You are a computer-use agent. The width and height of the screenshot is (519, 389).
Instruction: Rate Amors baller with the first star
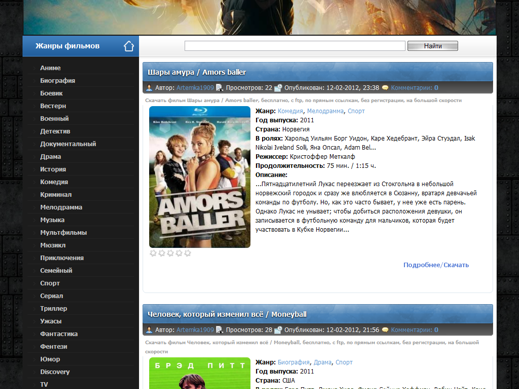click(x=153, y=253)
